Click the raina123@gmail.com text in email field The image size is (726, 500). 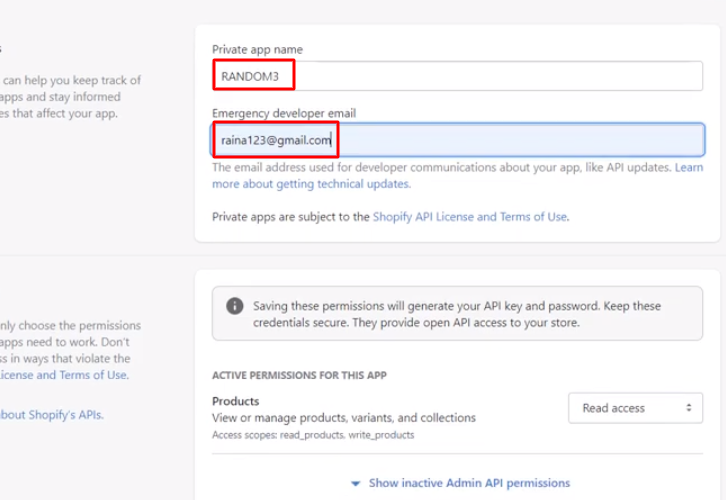click(x=276, y=140)
